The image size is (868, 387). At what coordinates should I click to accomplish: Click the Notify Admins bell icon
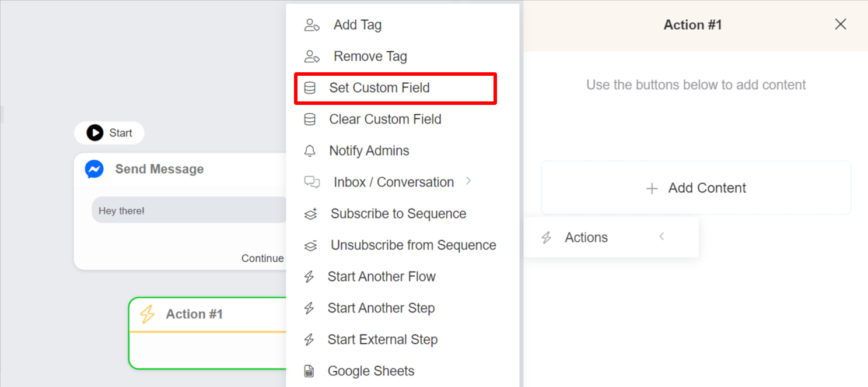point(310,151)
